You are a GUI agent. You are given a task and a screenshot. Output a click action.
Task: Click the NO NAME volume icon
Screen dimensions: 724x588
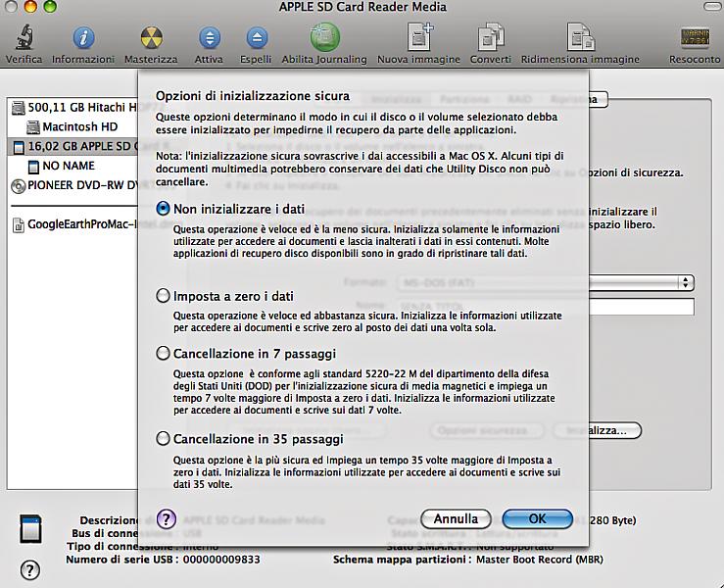(32, 167)
